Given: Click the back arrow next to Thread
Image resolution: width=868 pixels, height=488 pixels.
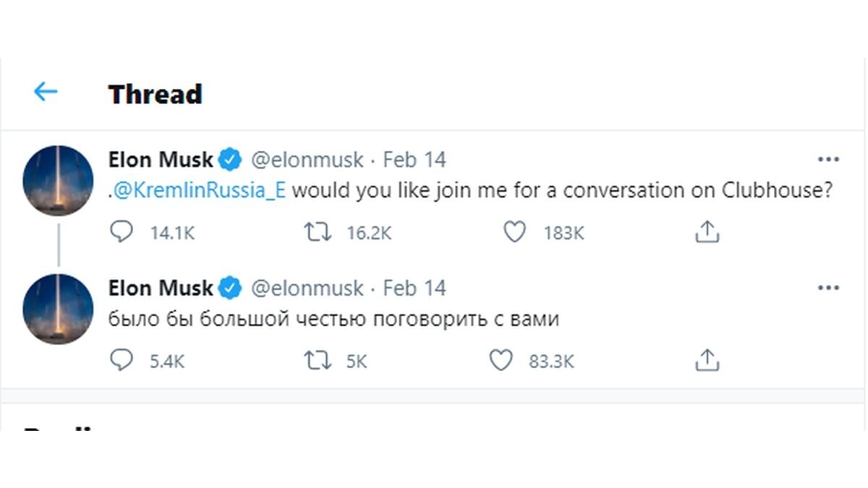Looking at the screenshot, I should coord(46,92).
